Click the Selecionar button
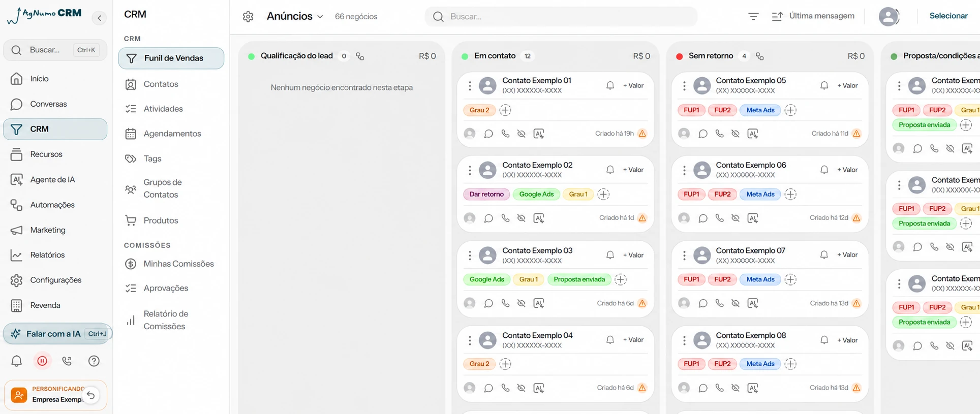Viewport: 980px width, 414px height. (948, 16)
